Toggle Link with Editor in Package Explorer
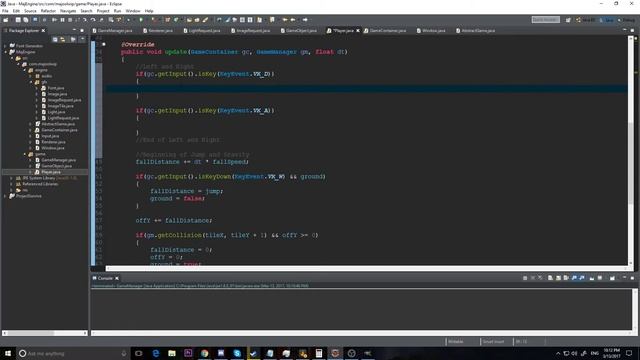 pos(63,39)
